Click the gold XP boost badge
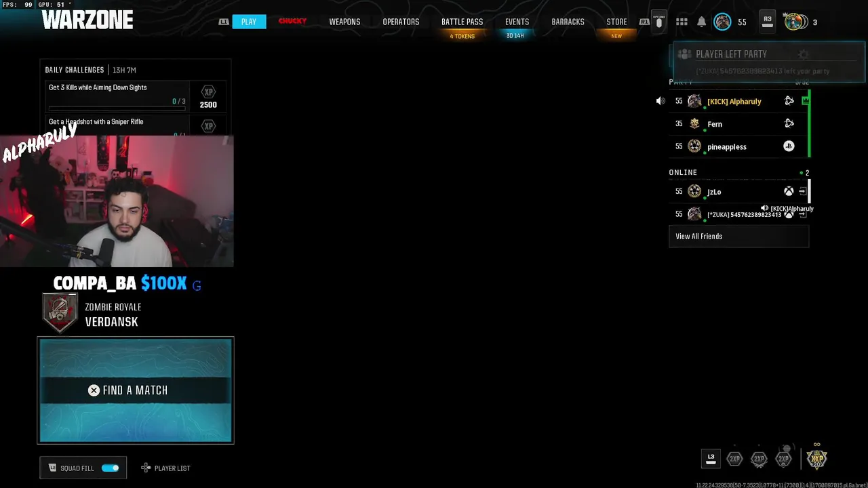 817,458
